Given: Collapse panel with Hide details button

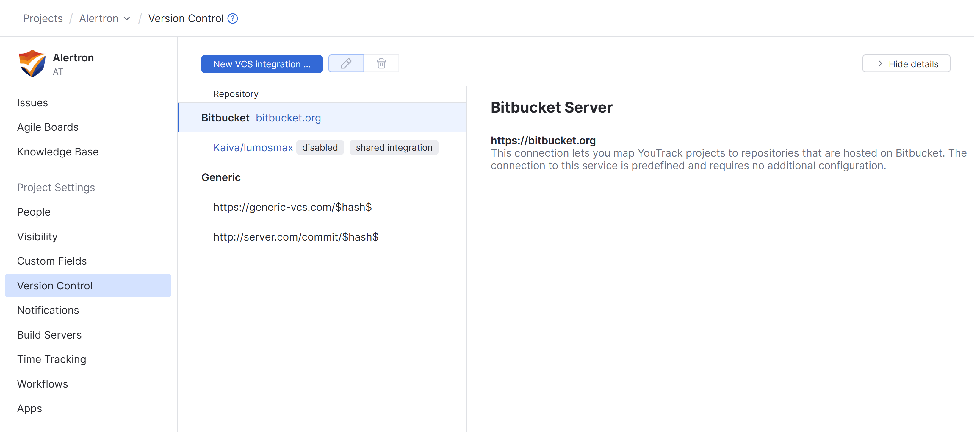Looking at the screenshot, I should (906, 64).
